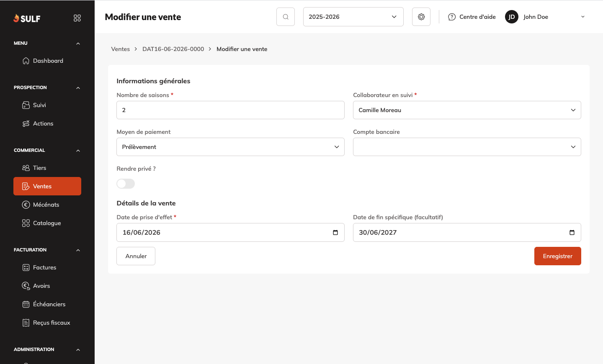
Task: Open Catalogue in the sidebar
Action: pyautogui.click(x=47, y=223)
